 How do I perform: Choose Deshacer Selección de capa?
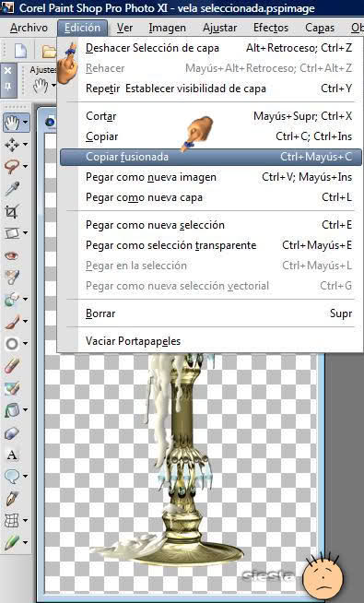pos(211,48)
